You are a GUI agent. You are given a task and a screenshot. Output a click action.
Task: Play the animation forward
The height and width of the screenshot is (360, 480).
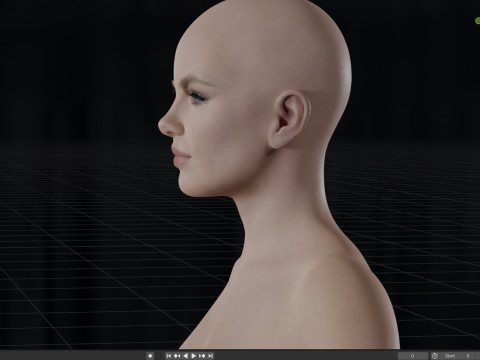click(x=193, y=356)
